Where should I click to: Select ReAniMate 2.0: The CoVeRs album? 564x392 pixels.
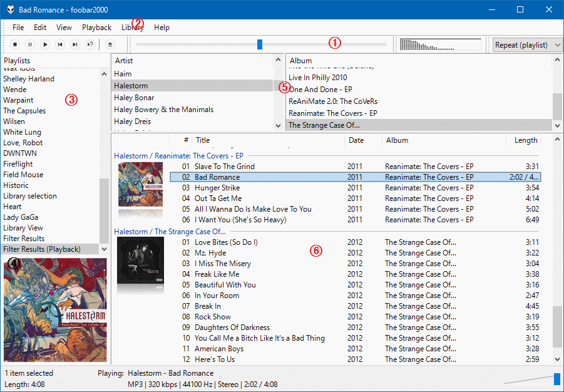click(x=419, y=101)
